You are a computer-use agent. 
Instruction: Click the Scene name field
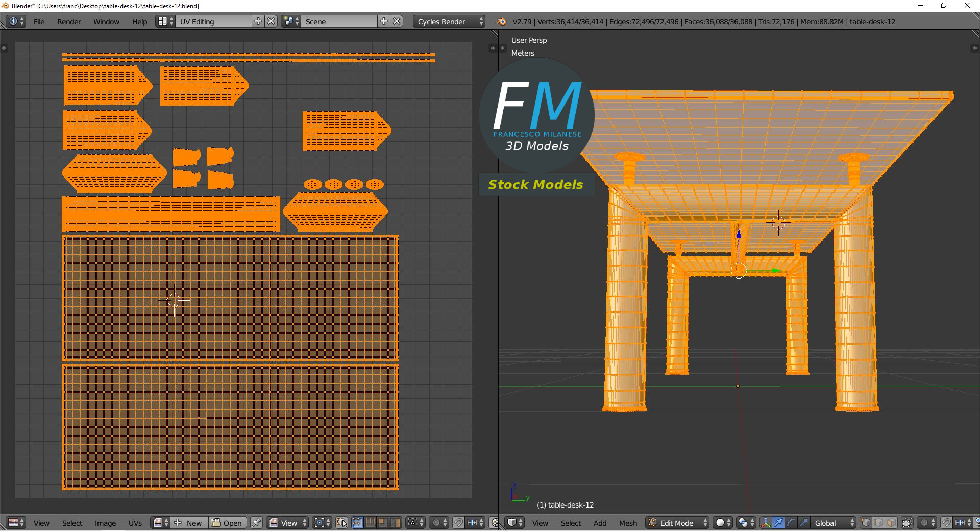[x=339, y=21]
